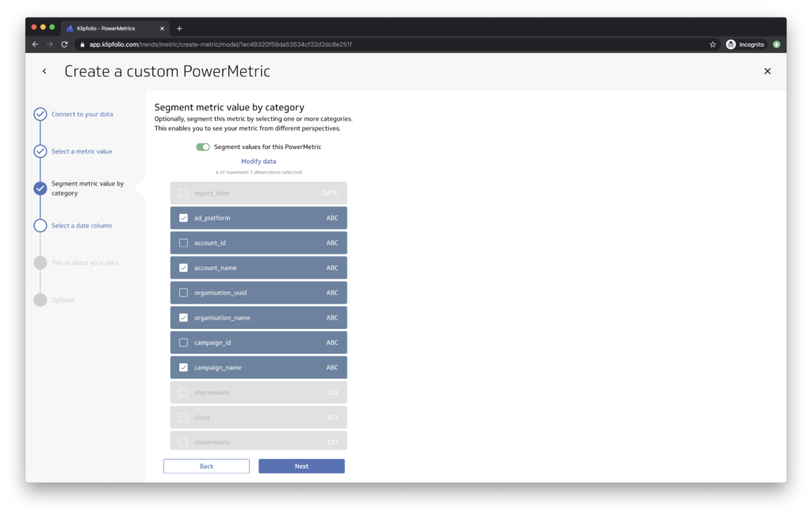The width and height of the screenshot is (812, 516).
Task: Click the clicks row label
Action: 202,417
